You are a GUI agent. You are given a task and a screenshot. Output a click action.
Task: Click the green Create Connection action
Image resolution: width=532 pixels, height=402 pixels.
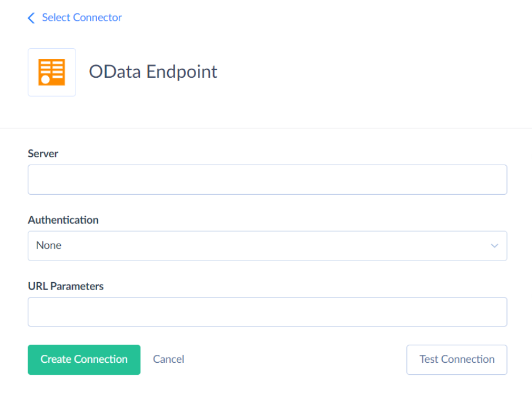pos(84,359)
